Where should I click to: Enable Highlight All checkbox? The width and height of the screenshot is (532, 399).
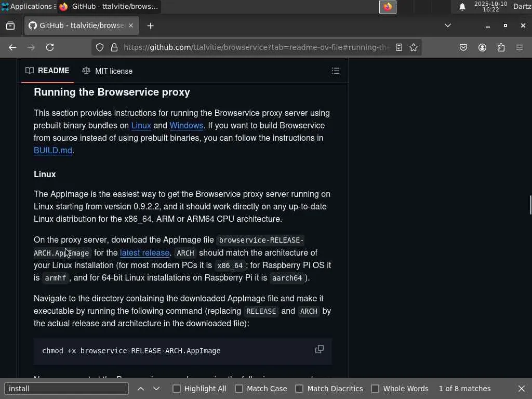[x=177, y=389]
